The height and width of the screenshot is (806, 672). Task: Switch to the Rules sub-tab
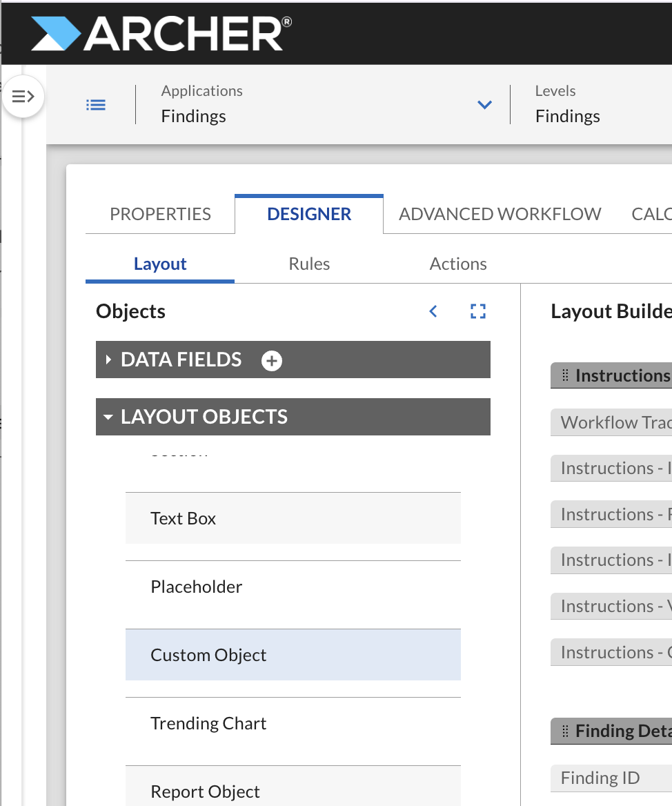coord(309,264)
